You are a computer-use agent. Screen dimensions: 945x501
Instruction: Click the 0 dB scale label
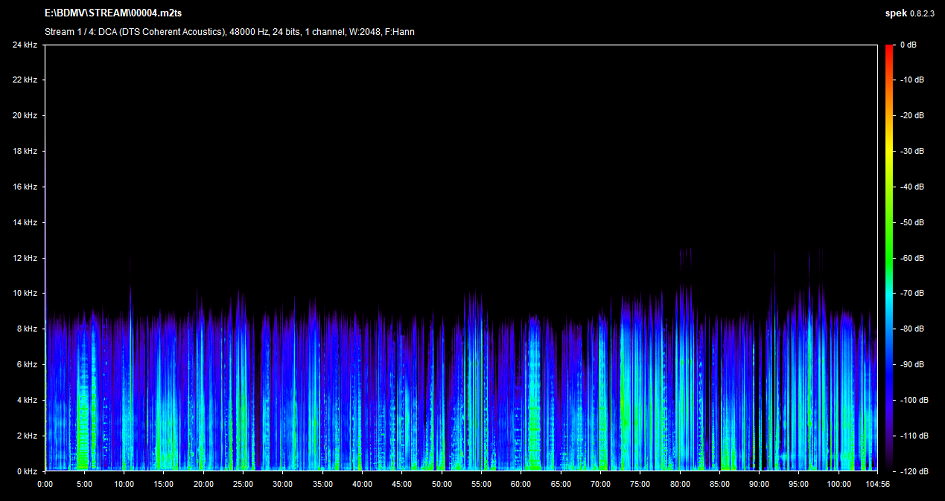click(x=908, y=45)
